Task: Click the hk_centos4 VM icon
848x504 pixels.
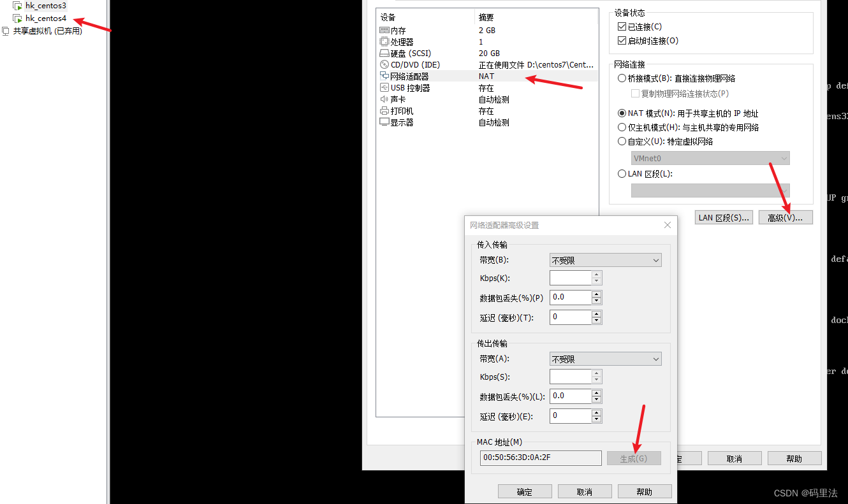Action: (18, 18)
